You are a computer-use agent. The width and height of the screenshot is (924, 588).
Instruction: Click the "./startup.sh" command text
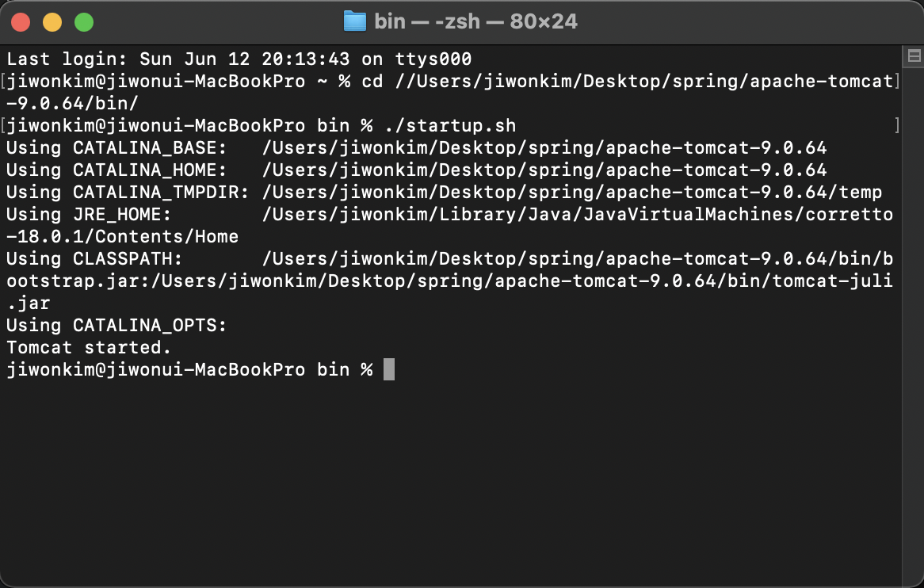click(x=450, y=125)
